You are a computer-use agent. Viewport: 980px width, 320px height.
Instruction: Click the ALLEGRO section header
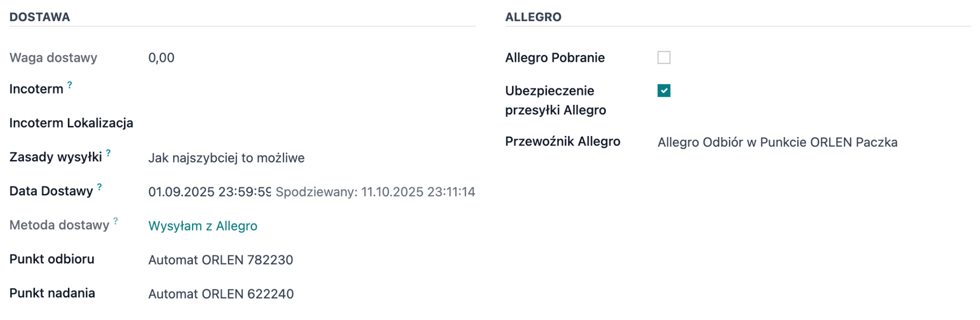pyautogui.click(x=533, y=17)
